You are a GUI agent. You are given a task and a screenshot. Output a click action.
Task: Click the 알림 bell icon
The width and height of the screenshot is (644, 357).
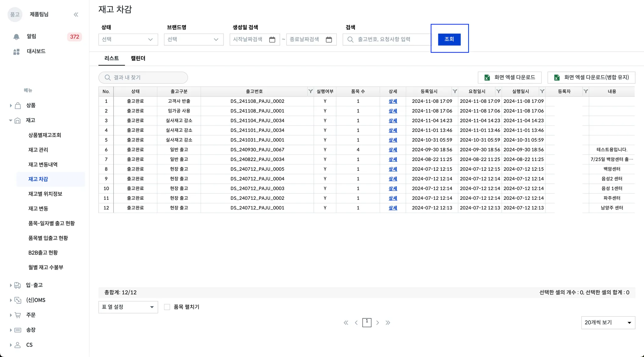pyautogui.click(x=16, y=36)
